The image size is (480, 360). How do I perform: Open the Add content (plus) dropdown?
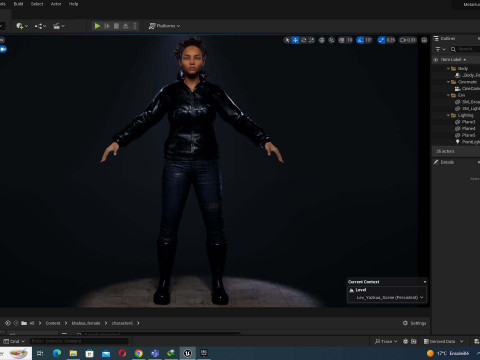coord(22,26)
